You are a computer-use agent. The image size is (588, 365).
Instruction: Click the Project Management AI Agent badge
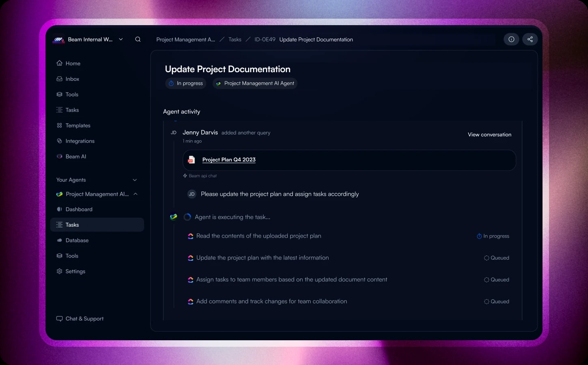coord(255,83)
